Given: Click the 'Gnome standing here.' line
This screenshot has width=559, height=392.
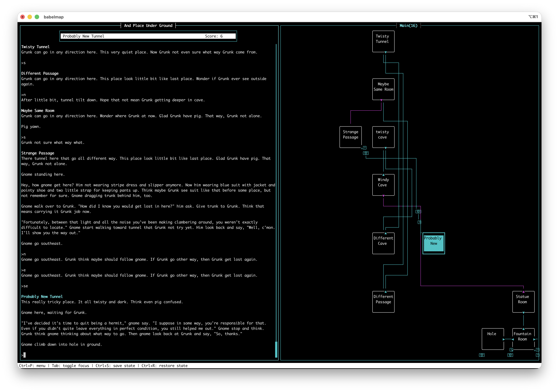Looking at the screenshot, I should [x=43, y=174].
